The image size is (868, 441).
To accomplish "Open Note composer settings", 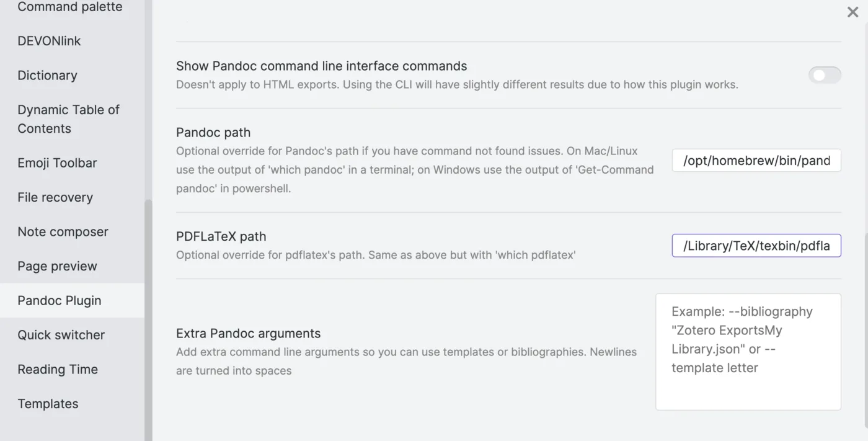I will click(62, 231).
